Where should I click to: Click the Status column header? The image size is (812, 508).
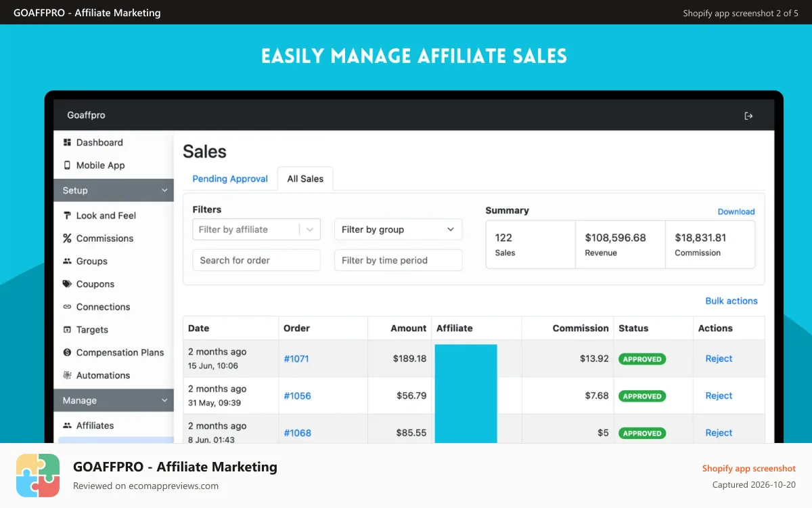click(633, 328)
